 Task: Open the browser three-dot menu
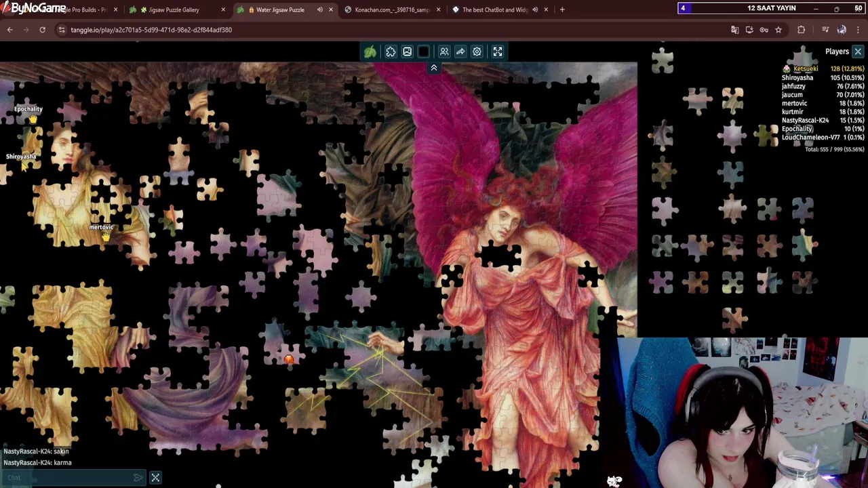point(859,30)
